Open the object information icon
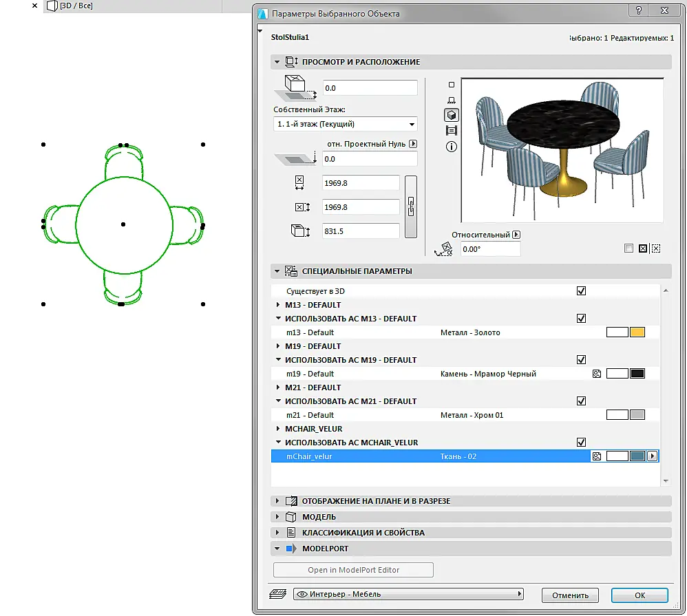Viewport: 687px width, 616px height. coord(452,147)
